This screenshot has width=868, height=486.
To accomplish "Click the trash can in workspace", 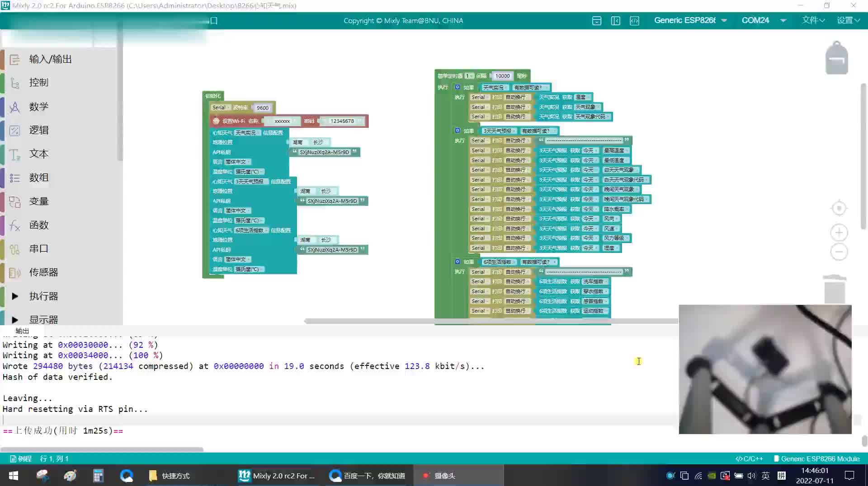I will click(x=835, y=289).
